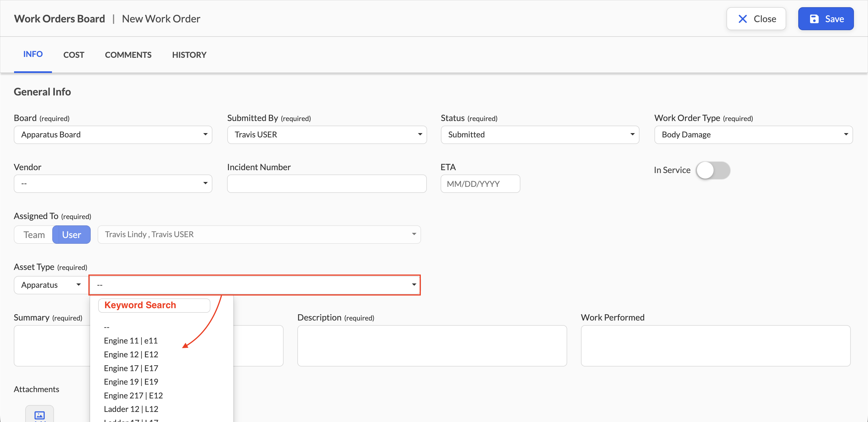Open the HISTORY tab
The image size is (868, 422).
189,55
